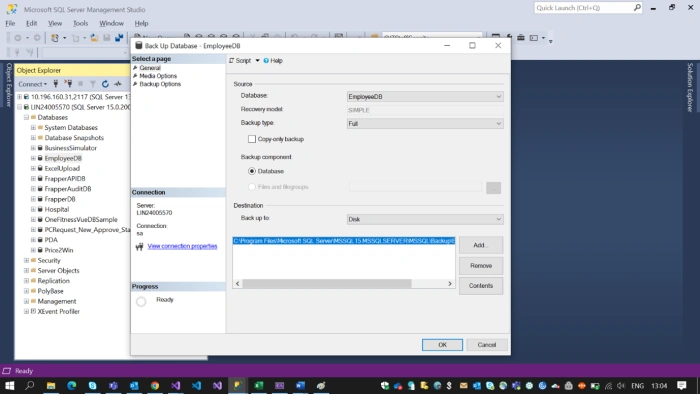This screenshot has height=394, width=700.
Task: Expand the System Databases node
Action: (x=33, y=128)
